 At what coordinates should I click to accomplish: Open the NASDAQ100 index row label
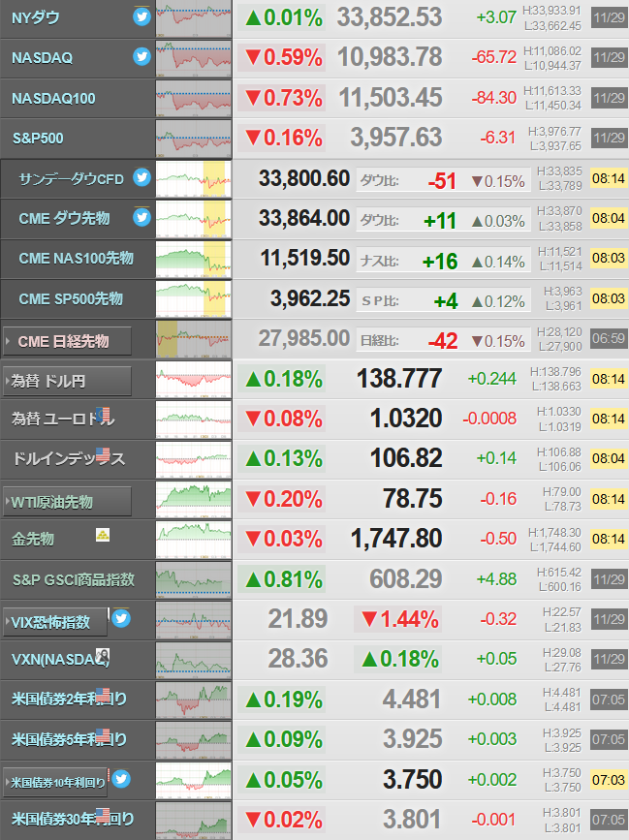[53, 99]
